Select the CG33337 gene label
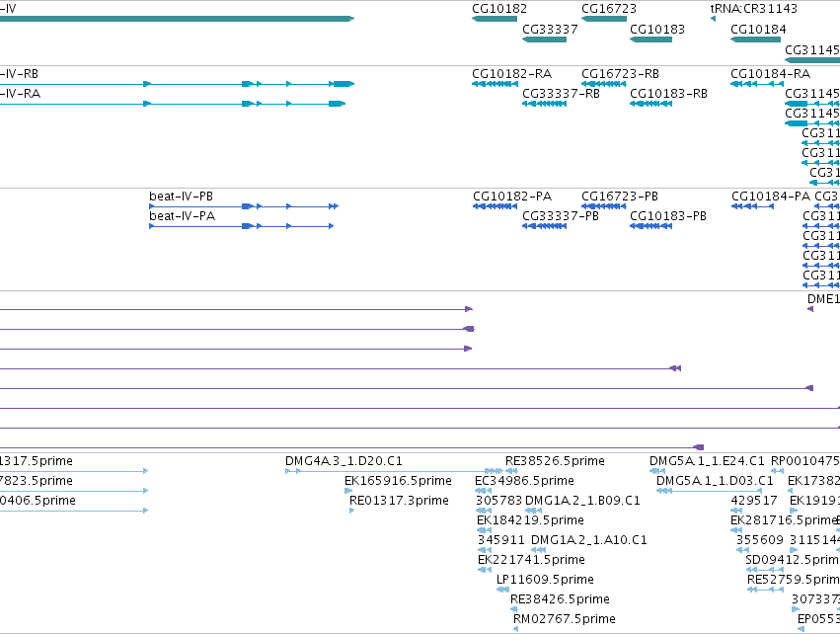Viewport: 840px width, 634px height. [550, 29]
